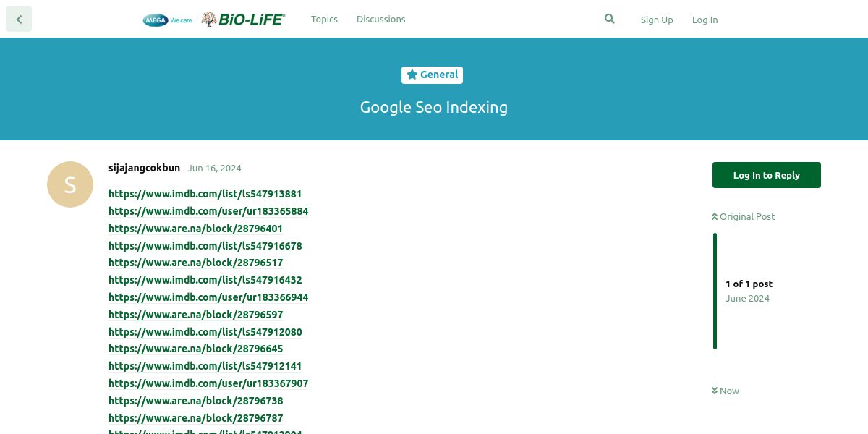Click the user avatar letter S

coord(70,184)
